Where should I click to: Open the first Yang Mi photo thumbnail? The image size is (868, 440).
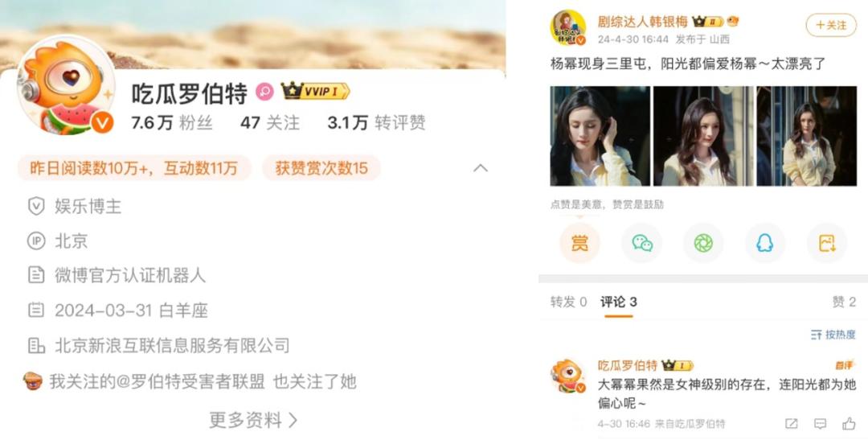[600, 136]
